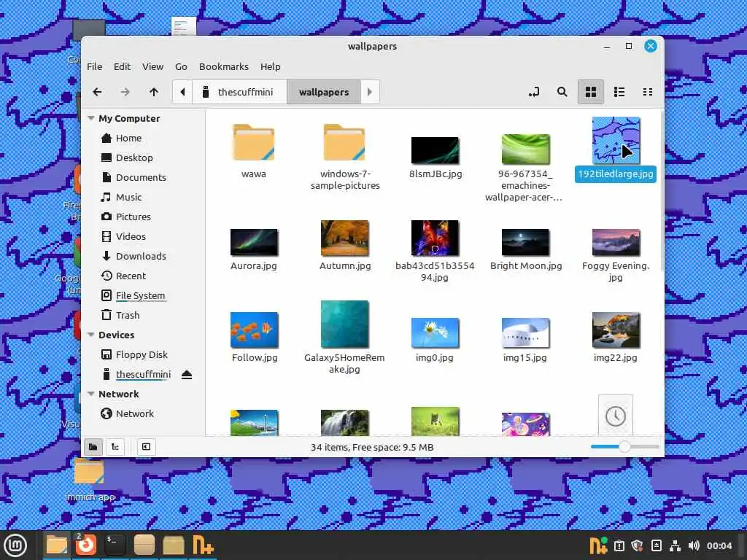Toggle location entry icon in toolbar
747x560 pixels.
click(534, 92)
